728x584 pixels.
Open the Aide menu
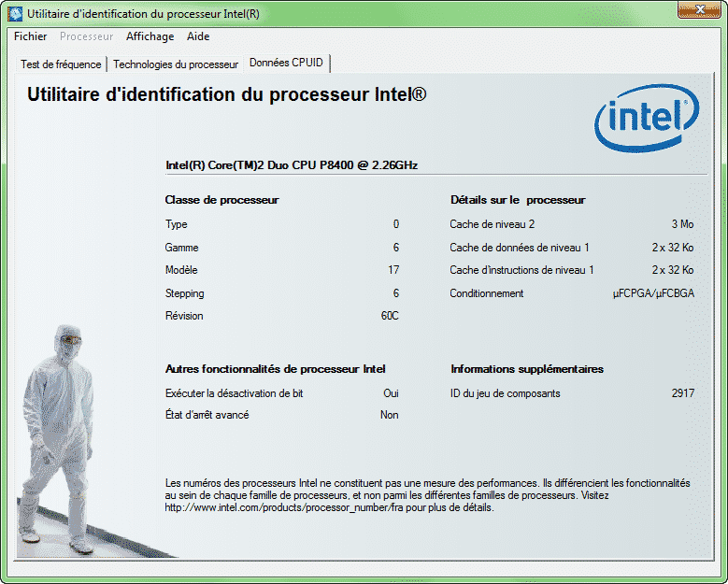click(198, 36)
